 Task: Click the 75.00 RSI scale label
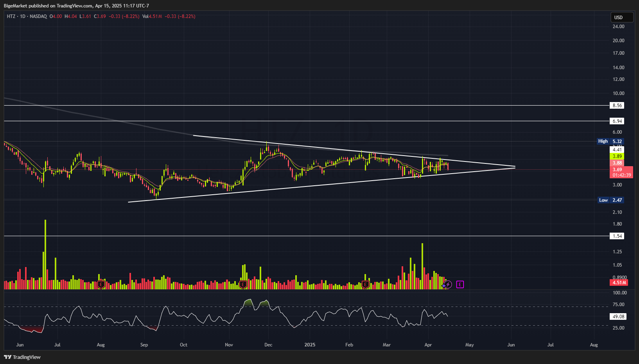pyautogui.click(x=619, y=305)
